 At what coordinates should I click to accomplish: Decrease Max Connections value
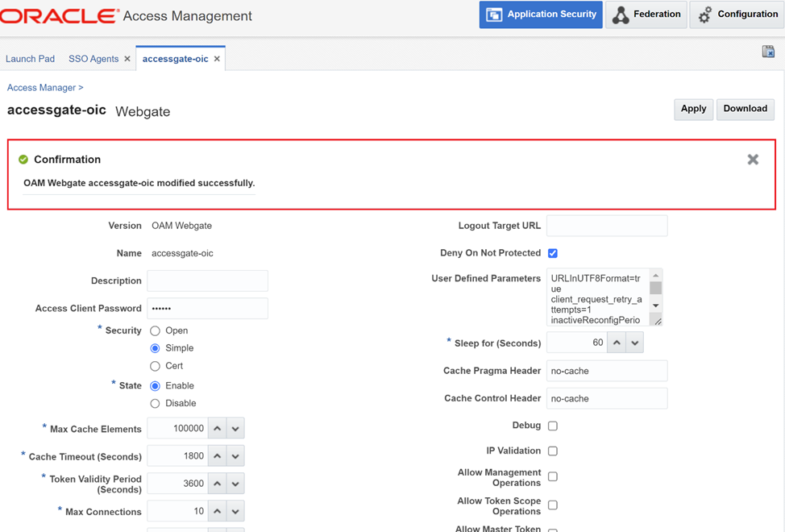coord(235,512)
